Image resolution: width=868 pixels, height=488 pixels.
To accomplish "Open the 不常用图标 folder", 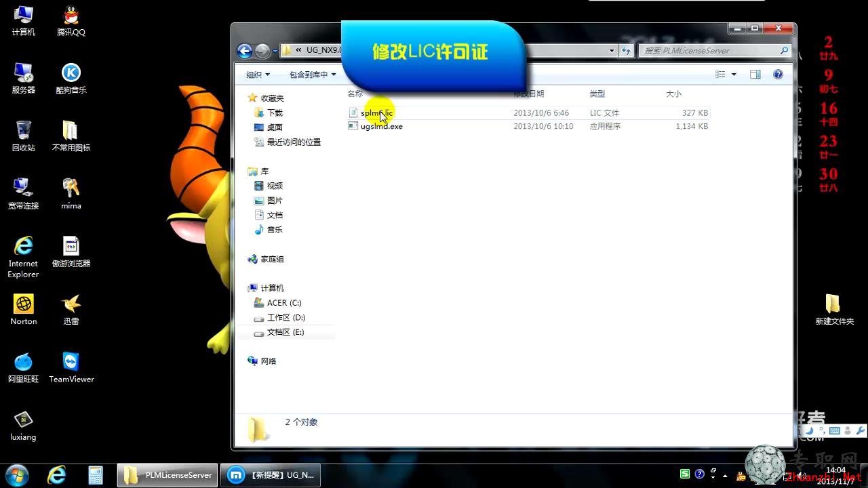I will tap(71, 136).
